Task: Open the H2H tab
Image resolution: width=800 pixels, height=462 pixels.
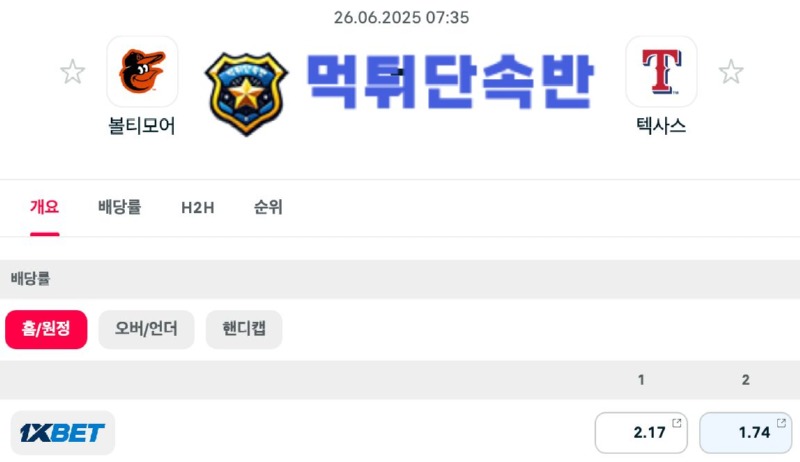Action: pyautogui.click(x=198, y=208)
